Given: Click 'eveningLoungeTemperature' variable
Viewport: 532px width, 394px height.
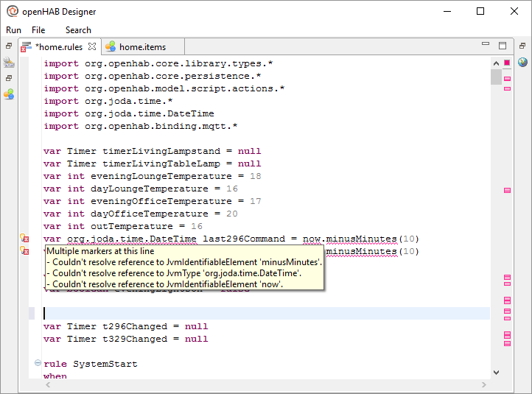Looking at the screenshot, I should pos(161,176).
